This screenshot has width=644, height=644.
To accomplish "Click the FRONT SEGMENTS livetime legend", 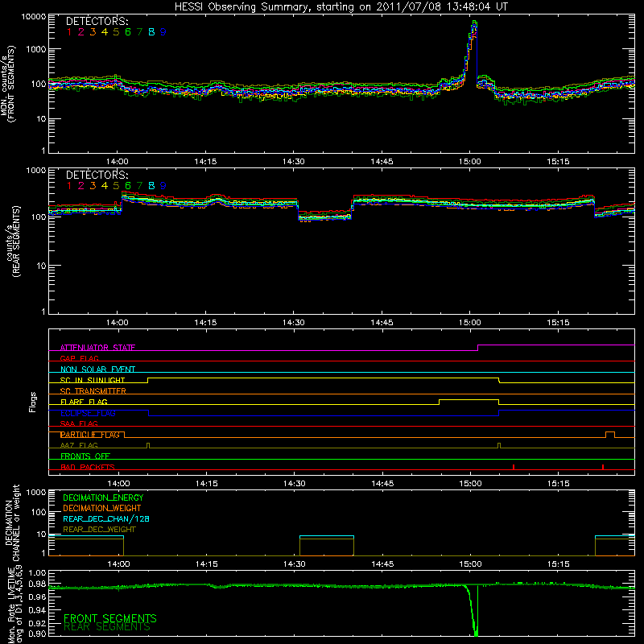I will tap(110, 618).
